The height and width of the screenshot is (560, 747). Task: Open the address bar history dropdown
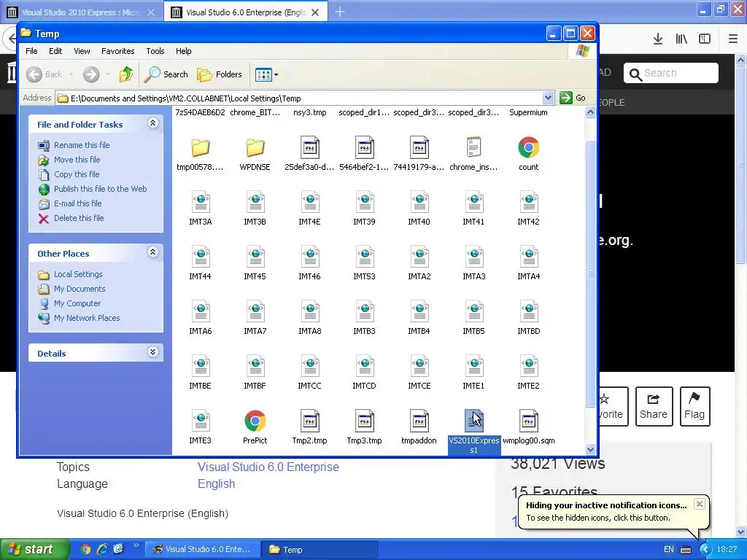click(x=548, y=98)
